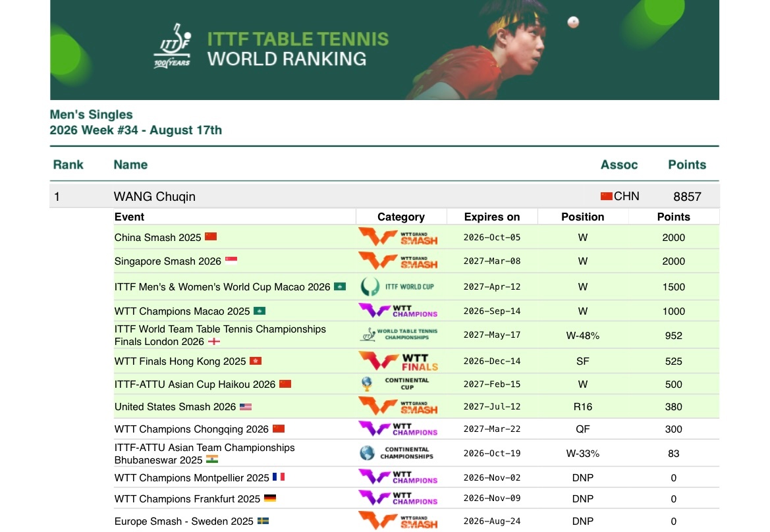Click the ITTF-ATTU Asian Cup Haikou 2026 event name

pyautogui.click(x=195, y=385)
